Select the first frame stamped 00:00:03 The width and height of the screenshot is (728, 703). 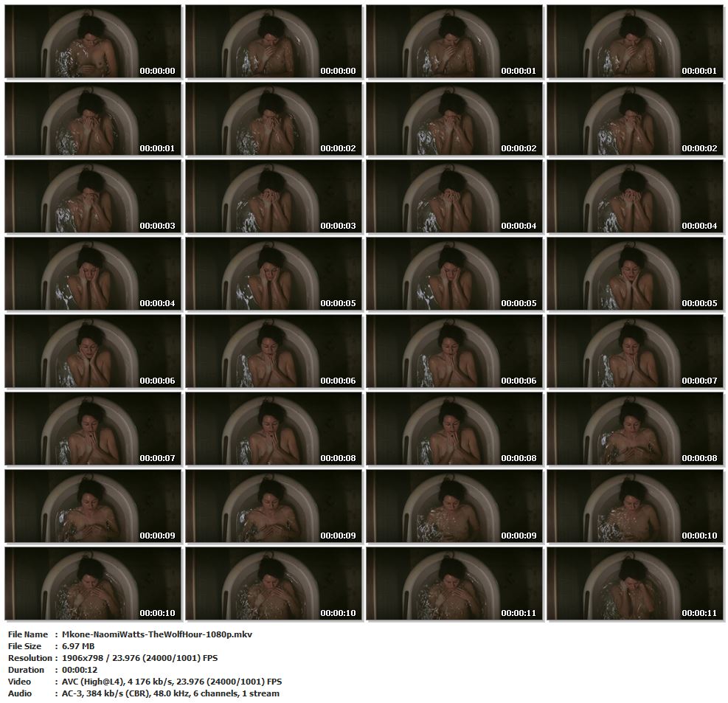pos(93,196)
